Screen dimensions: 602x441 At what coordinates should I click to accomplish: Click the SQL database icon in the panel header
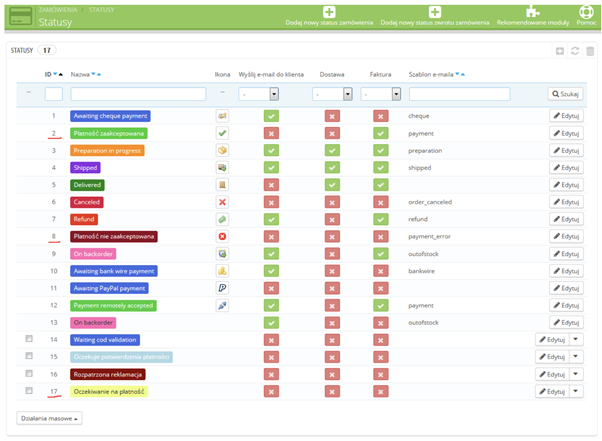[590, 51]
